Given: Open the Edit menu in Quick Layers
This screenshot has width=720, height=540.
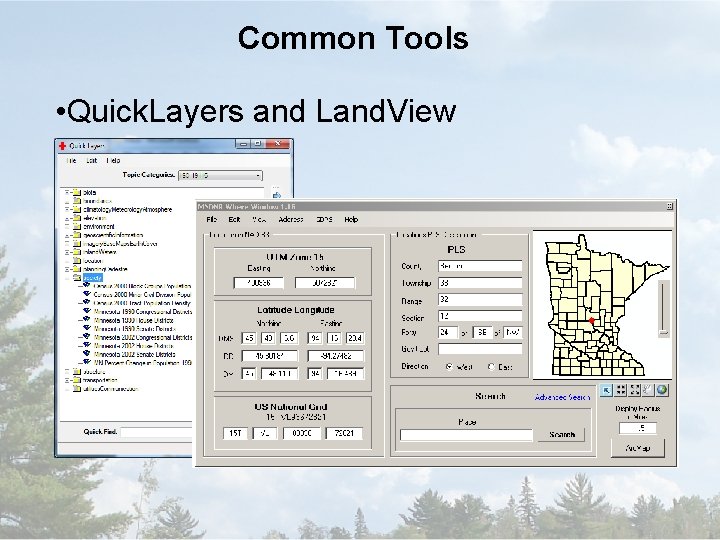Looking at the screenshot, I should (91, 160).
